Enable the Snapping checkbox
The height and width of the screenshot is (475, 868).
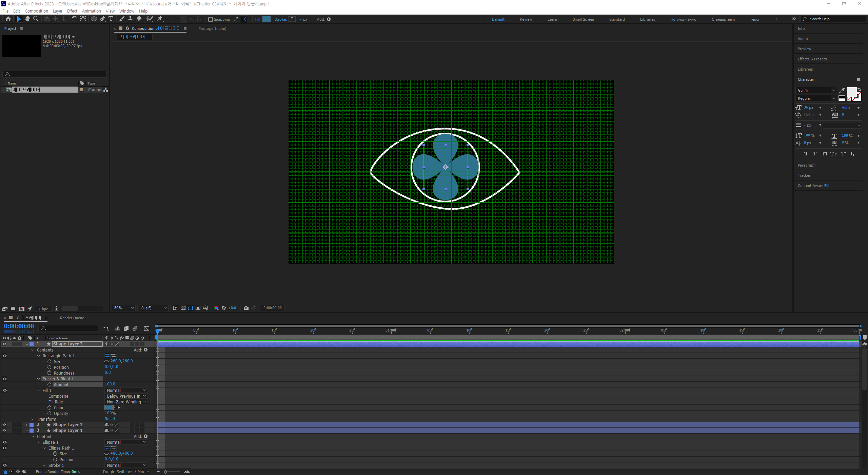click(211, 19)
